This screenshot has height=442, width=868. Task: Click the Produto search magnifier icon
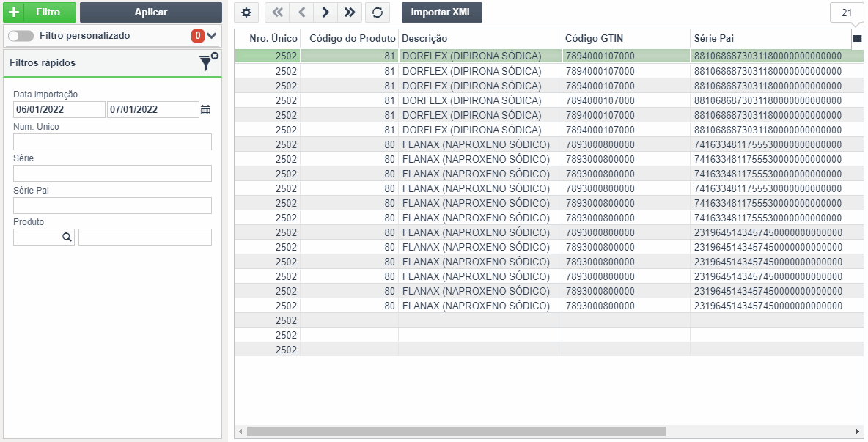click(67, 237)
